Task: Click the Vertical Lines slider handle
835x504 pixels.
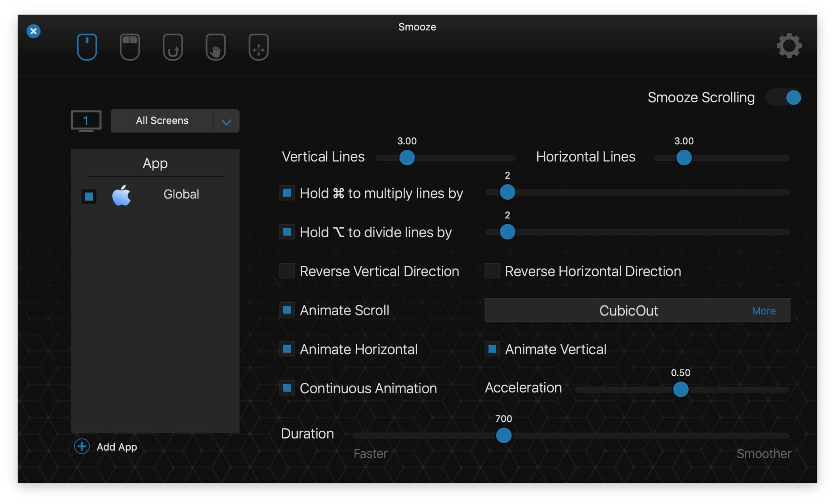Action: click(407, 158)
